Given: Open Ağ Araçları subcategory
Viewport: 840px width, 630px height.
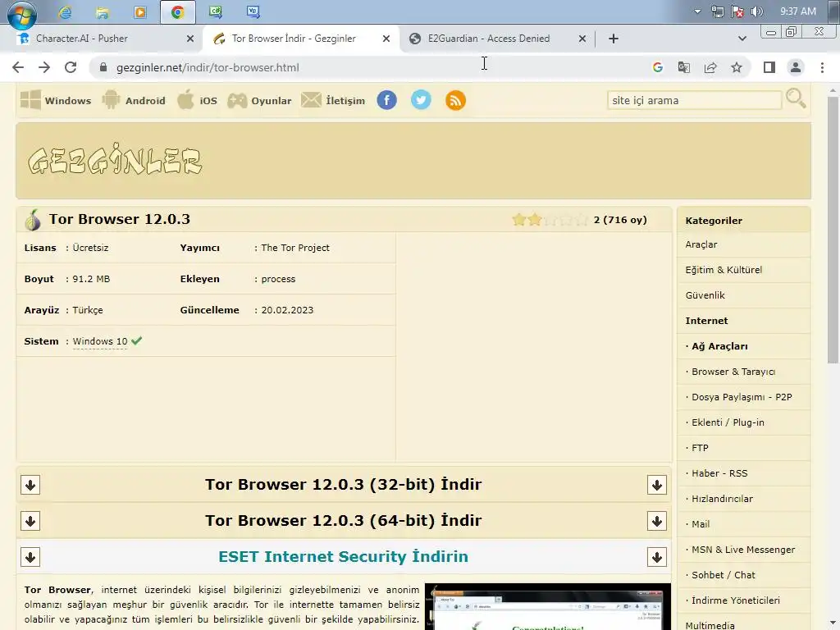Looking at the screenshot, I should [x=719, y=346].
